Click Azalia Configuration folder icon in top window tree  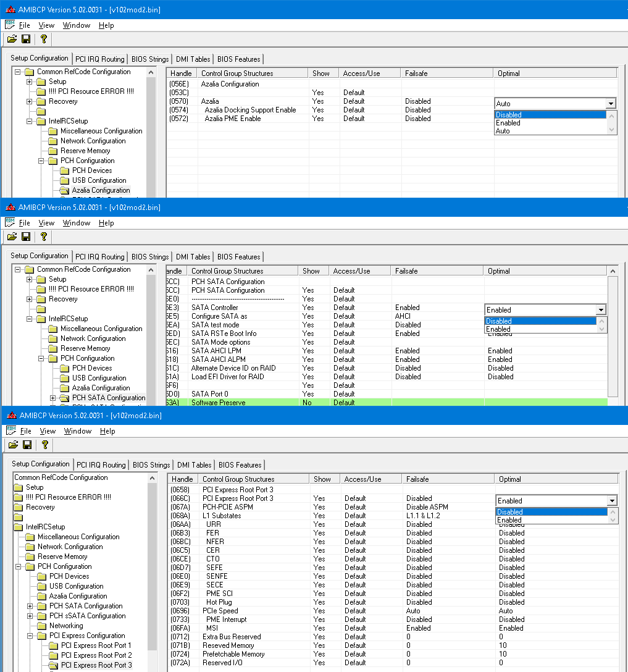point(65,190)
